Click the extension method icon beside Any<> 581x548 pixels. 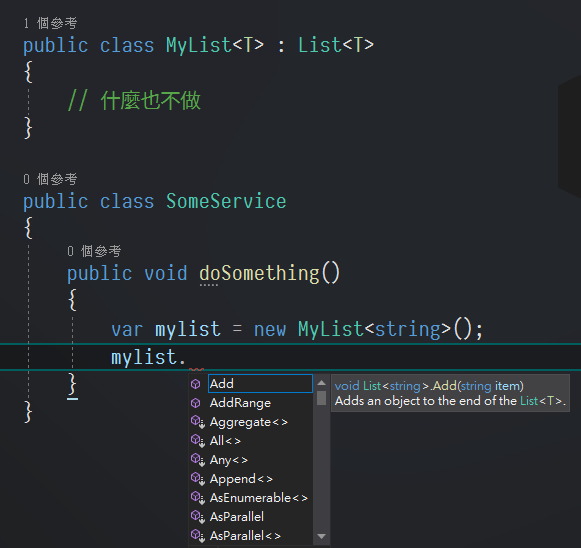pyautogui.click(x=197, y=460)
